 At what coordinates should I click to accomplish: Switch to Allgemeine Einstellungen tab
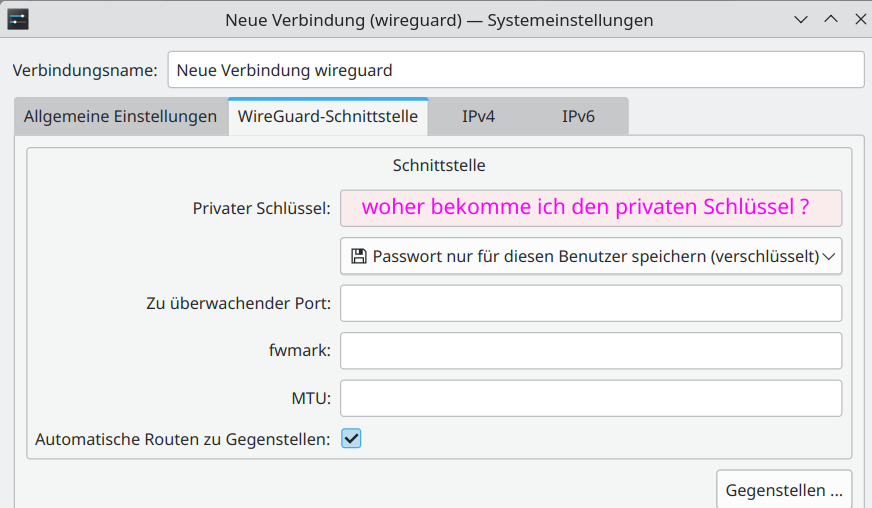coord(120,116)
